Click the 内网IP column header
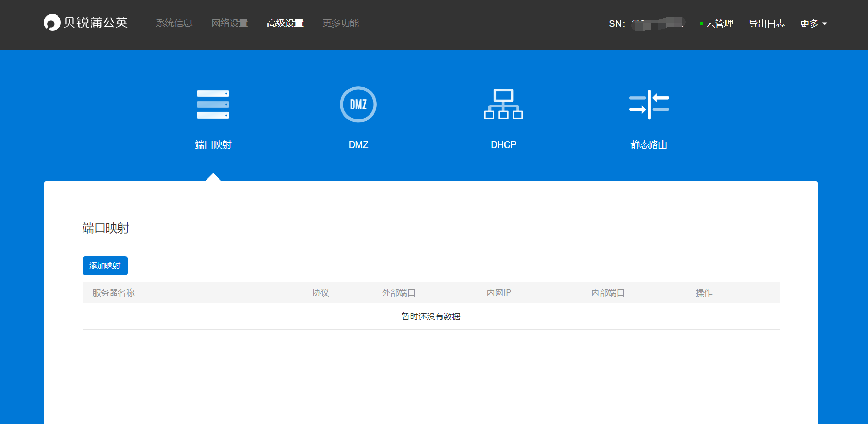This screenshot has height=424, width=868. pyautogui.click(x=499, y=293)
